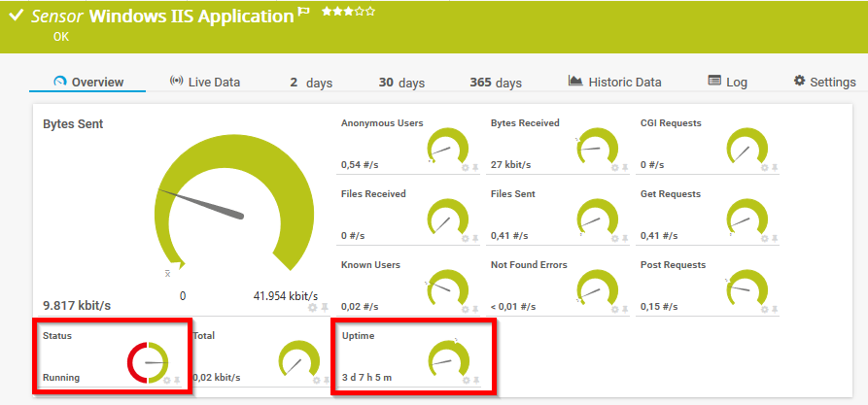Go to the Settings tab
Viewport: 868px width, 405px height.
point(824,83)
